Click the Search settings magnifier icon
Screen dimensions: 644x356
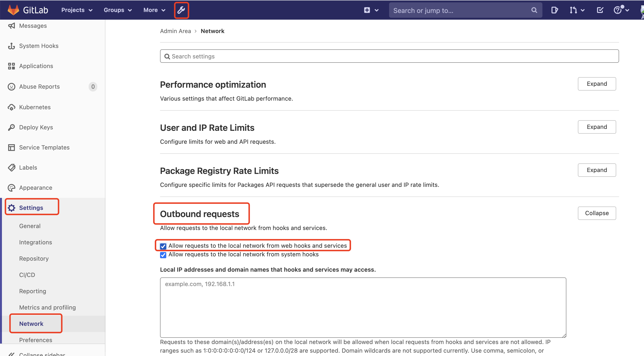pos(167,57)
